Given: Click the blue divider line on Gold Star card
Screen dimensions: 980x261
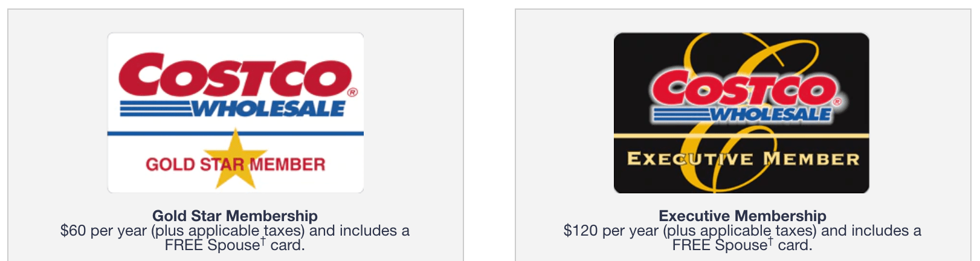Looking at the screenshot, I should tap(236, 134).
